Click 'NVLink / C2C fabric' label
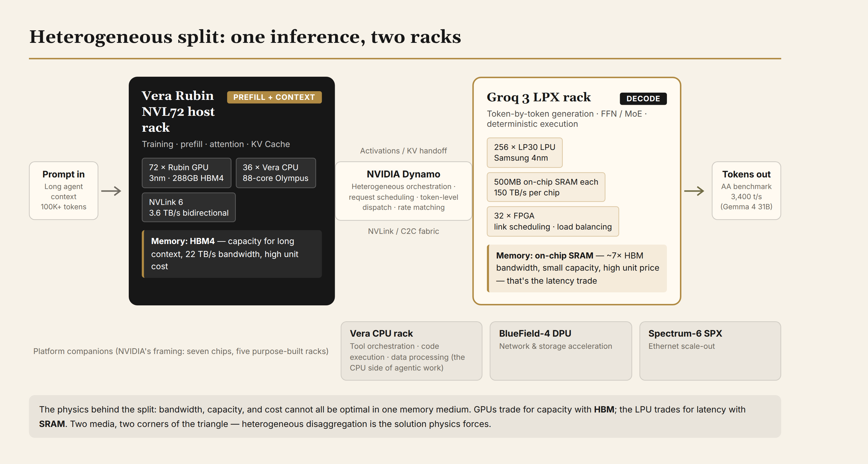Screen dimensions: 868x464 [x=403, y=231]
